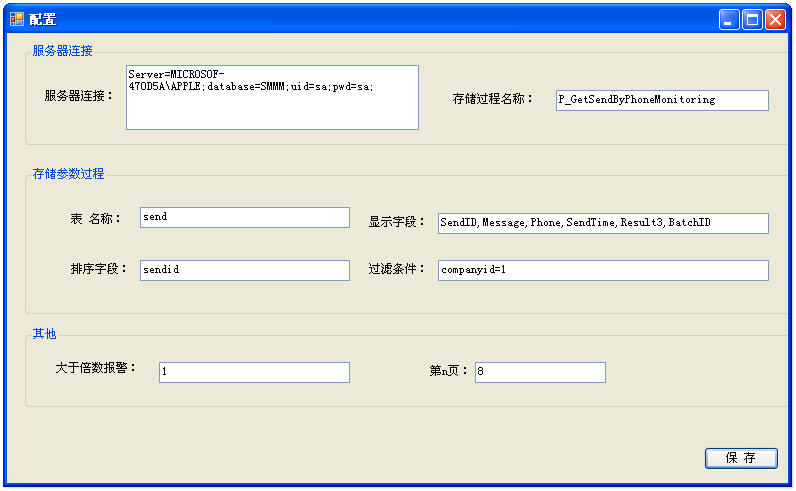
Task: Click the 服务器连接 group box title
Action: [62, 51]
